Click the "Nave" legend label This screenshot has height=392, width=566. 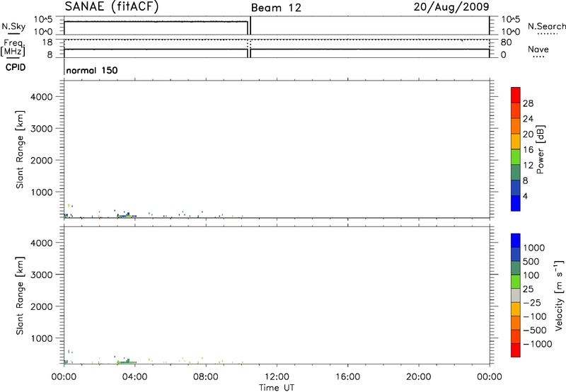pos(538,50)
